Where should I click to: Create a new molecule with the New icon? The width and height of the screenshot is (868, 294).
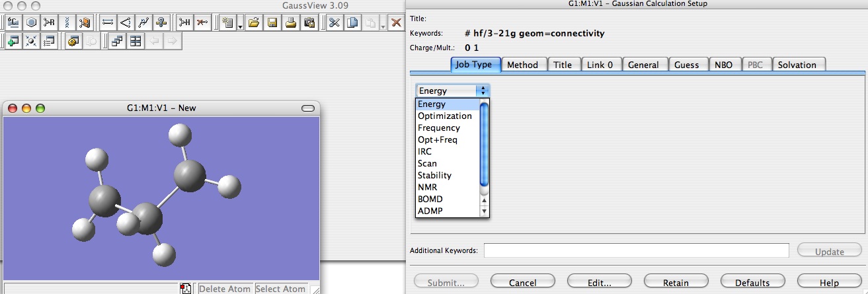(x=227, y=22)
